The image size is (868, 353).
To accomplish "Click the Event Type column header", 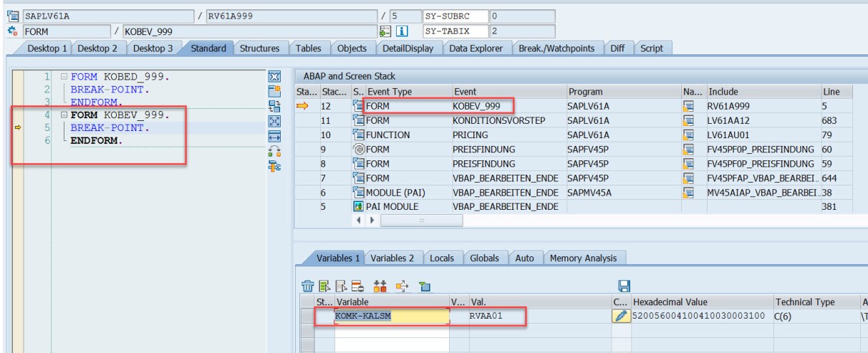I will pyautogui.click(x=388, y=92).
